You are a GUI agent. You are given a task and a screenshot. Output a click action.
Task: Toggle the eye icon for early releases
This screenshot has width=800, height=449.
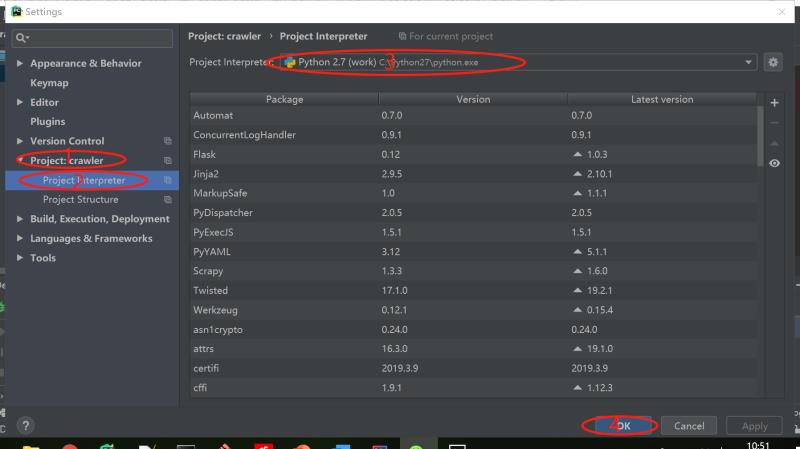pos(774,163)
